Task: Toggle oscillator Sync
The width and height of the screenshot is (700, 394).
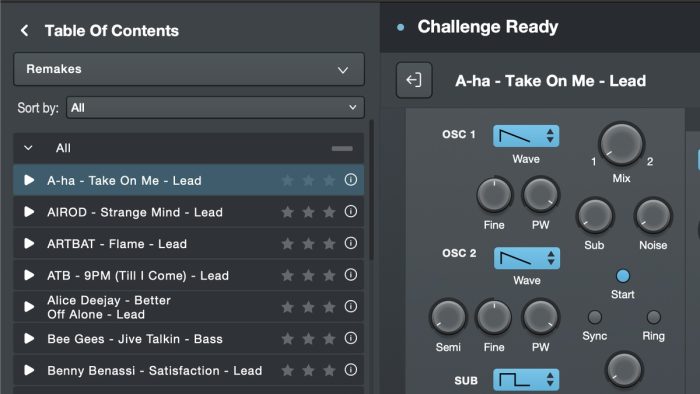Action: [x=595, y=317]
